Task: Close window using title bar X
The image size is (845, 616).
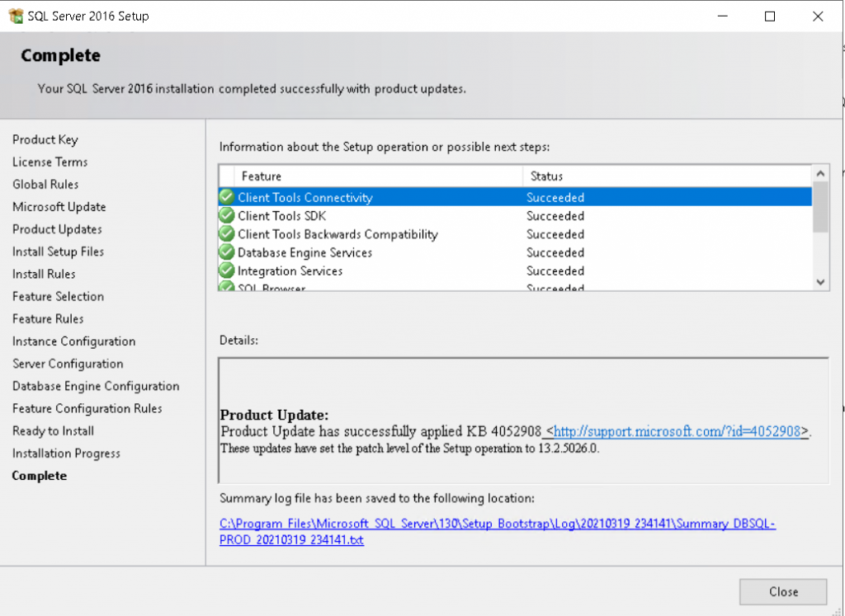Action: tap(818, 16)
